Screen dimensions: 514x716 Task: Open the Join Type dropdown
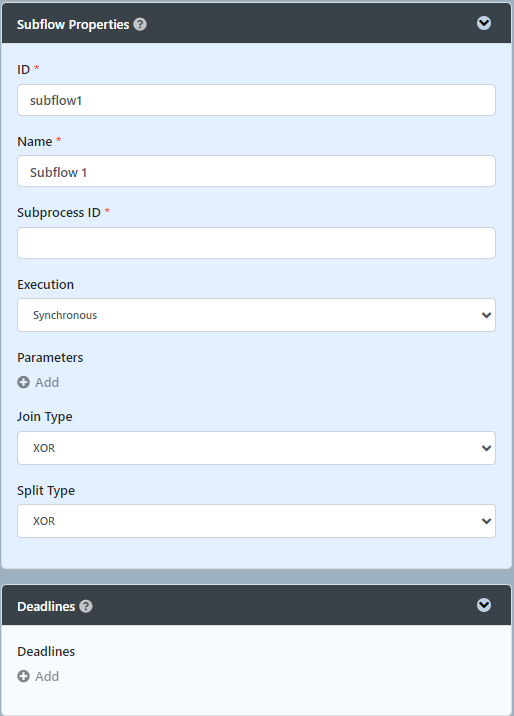[x=256, y=448]
